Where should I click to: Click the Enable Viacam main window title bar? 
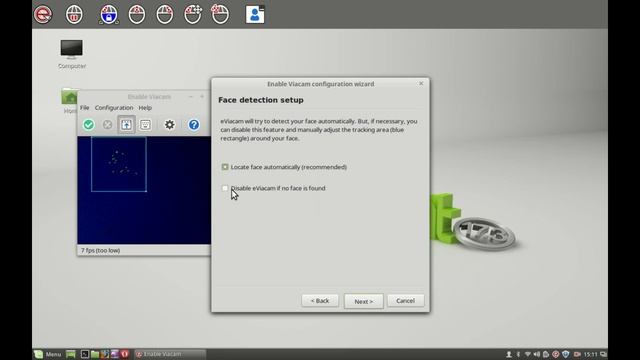click(x=144, y=97)
